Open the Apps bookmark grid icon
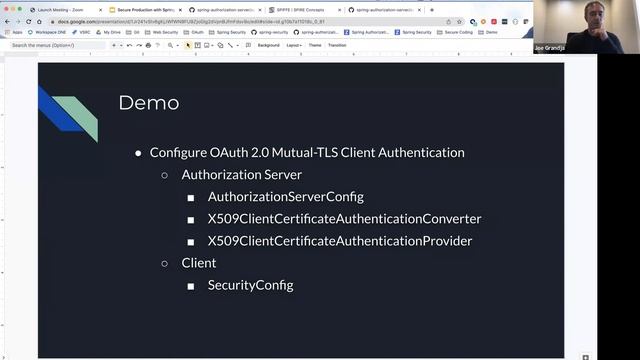The width and height of the screenshot is (640, 360). coord(7,32)
